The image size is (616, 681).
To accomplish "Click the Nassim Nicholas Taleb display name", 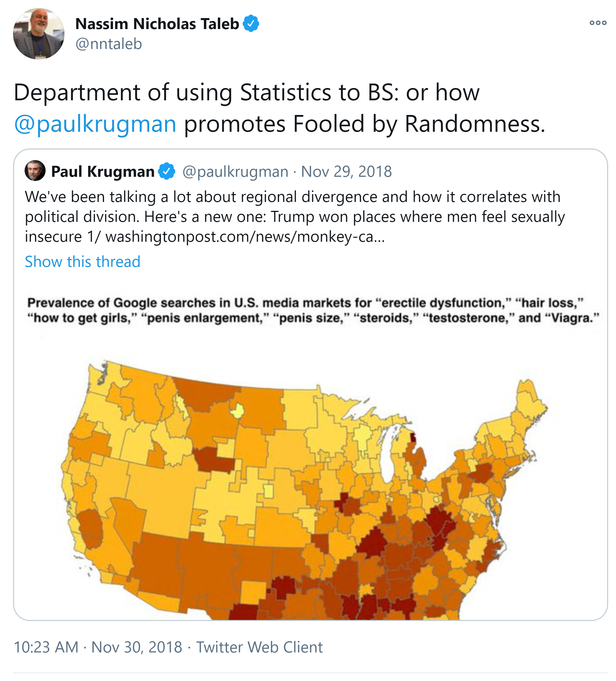I will [157, 24].
